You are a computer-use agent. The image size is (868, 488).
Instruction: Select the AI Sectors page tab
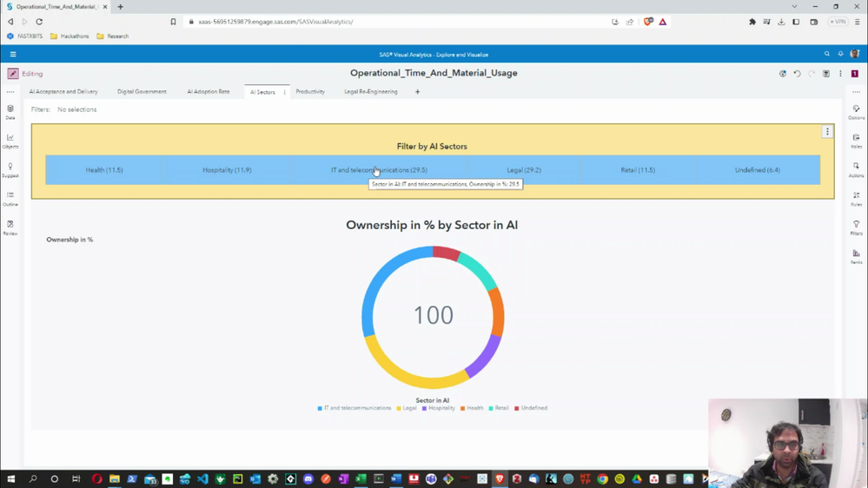coord(262,92)
